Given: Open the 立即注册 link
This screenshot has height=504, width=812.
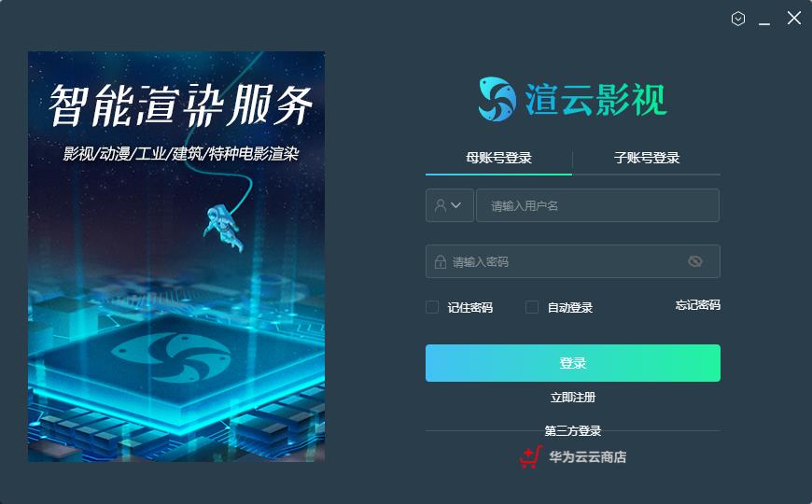Looking at the screenshot, I should tap(573, 398).
